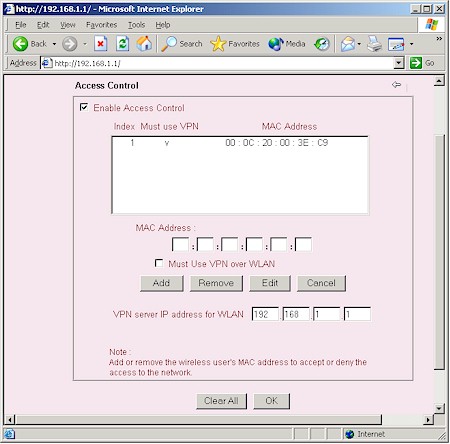Click the History clock icon
The width and height of the screenshot is (450, 444).
tap(322, 44)
